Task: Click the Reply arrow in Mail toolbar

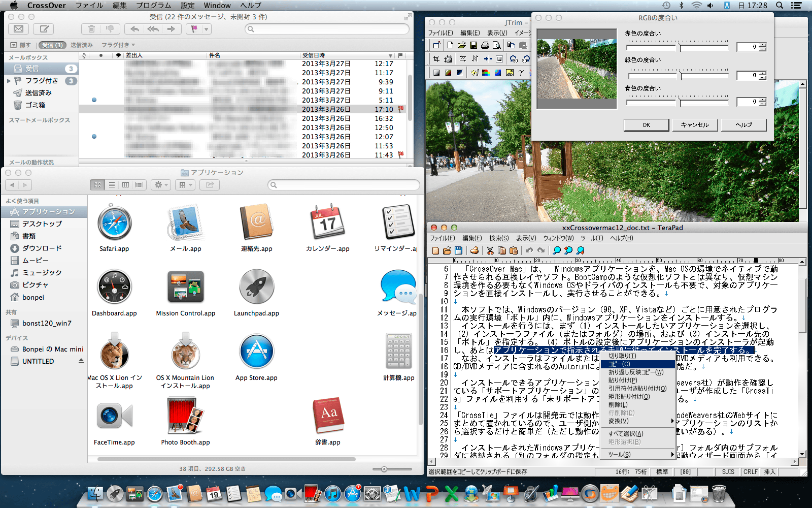Action: (134, 29)
